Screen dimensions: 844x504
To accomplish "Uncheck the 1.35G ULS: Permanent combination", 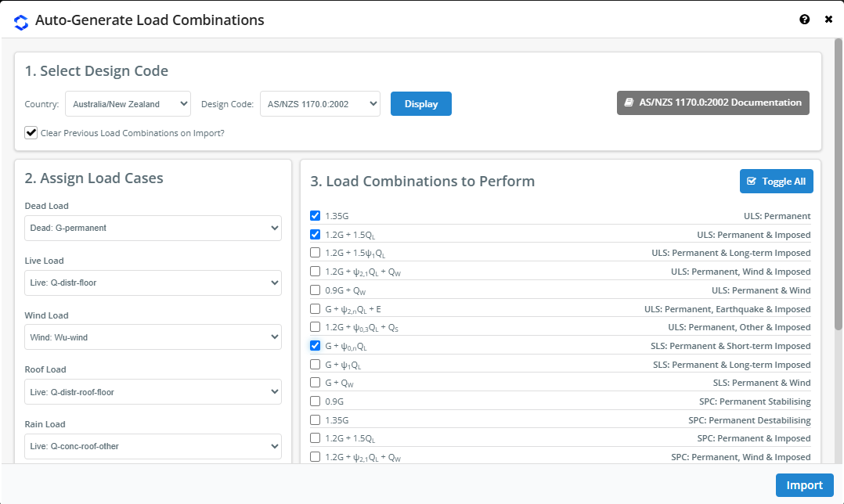I will pyautogui.click(x=316, y=216).
